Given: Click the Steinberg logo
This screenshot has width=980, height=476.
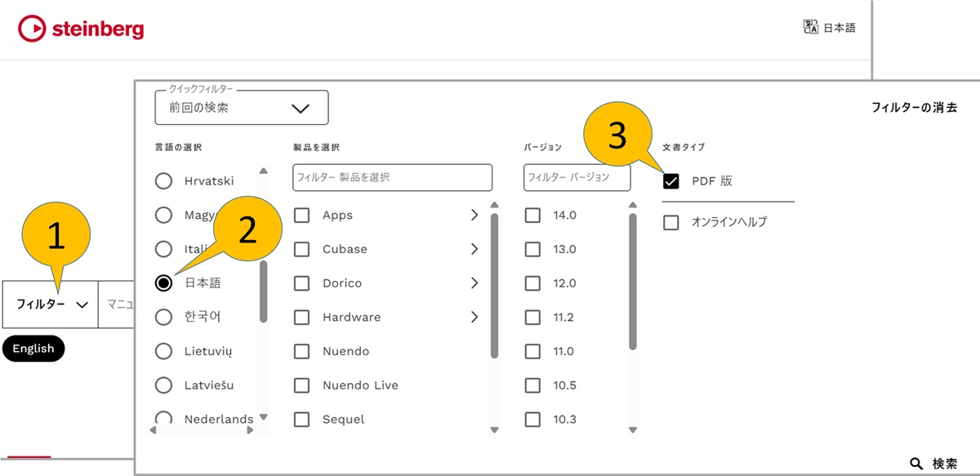Looking at the screenshot, I should pos(81,29).
